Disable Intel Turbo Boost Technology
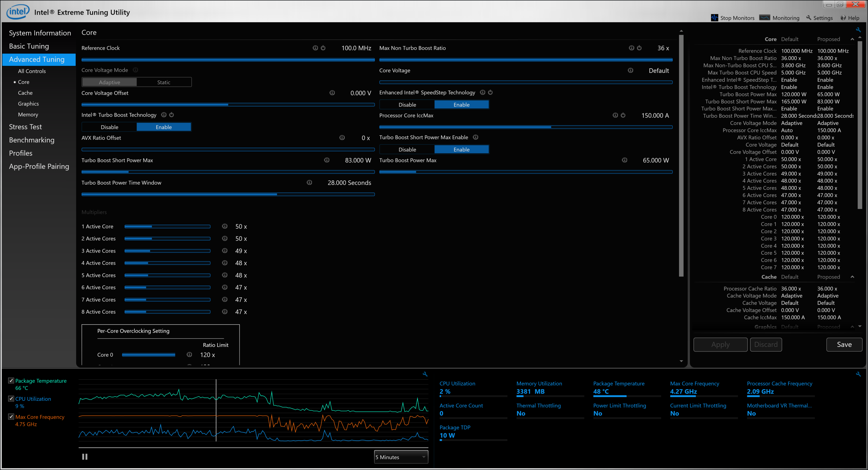 click(109, 127)
